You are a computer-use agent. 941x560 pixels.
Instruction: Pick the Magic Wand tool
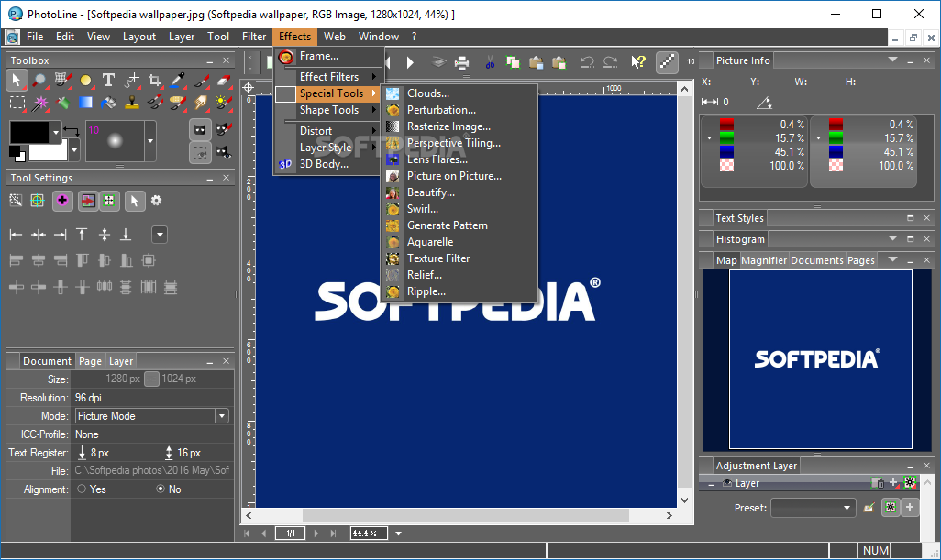[40, 103]
